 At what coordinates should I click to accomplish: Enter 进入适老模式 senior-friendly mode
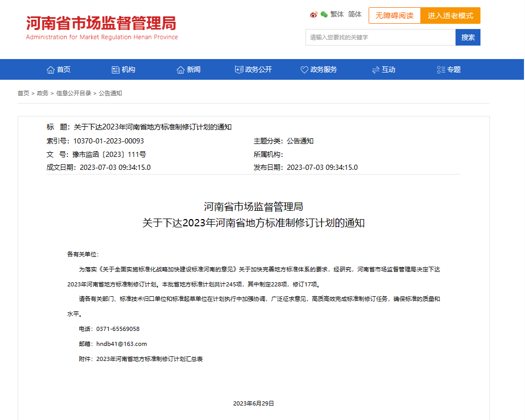(x=450, y=16)
